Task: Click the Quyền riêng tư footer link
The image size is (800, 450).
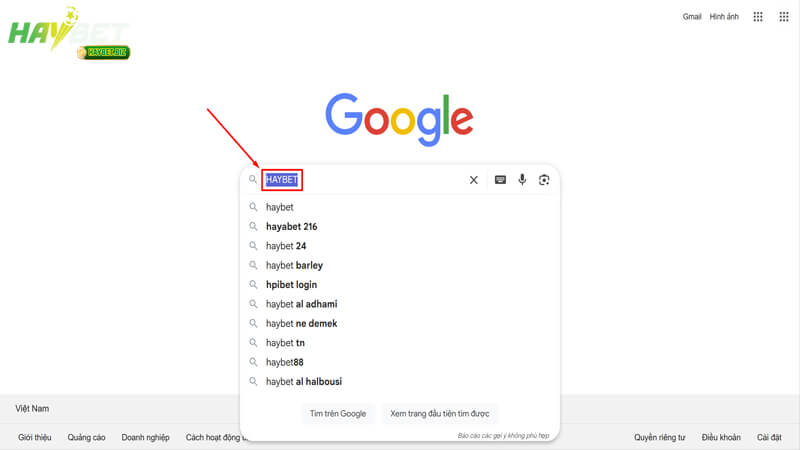Action: tap(659, 437)
